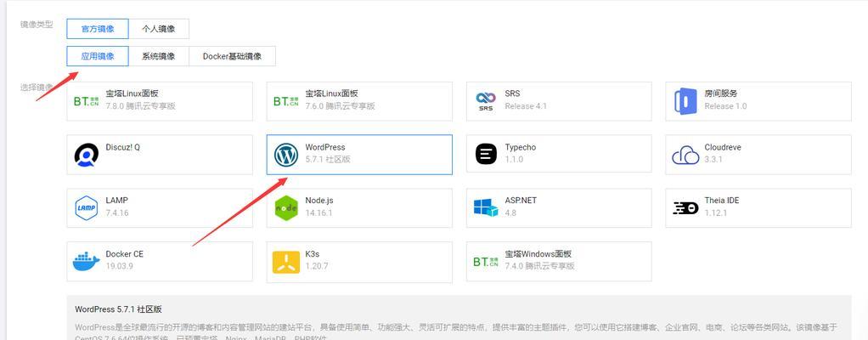Select the Node.js 14.16.1 image card
Screen dimensions: 868x340
[x=359, y=207]
